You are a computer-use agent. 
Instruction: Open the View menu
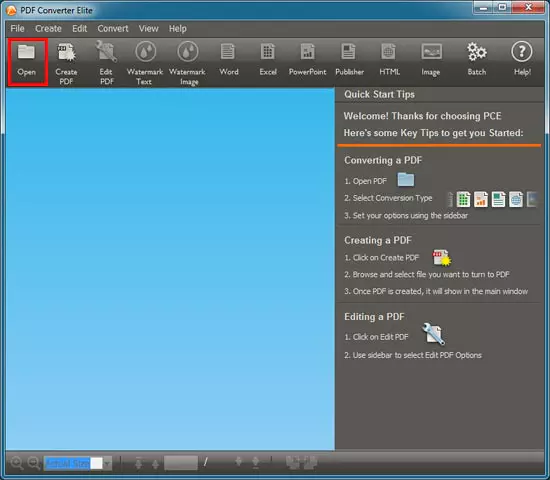[x=148, y=28]
